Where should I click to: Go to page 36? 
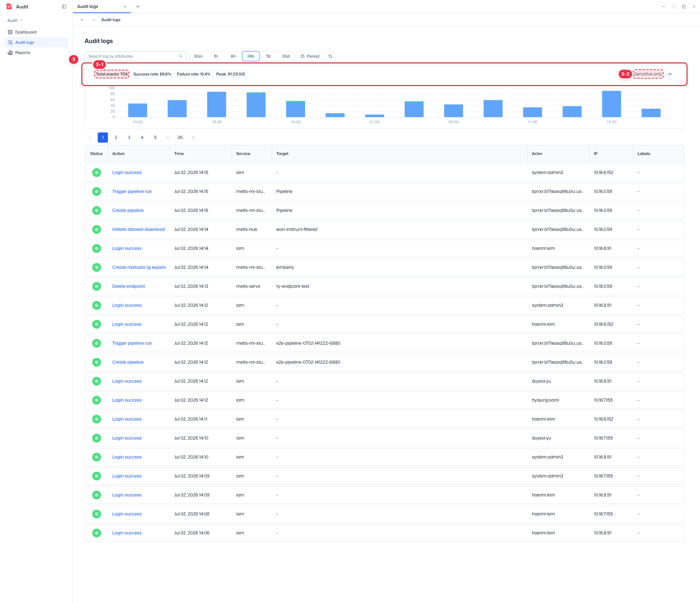point(180,138)
